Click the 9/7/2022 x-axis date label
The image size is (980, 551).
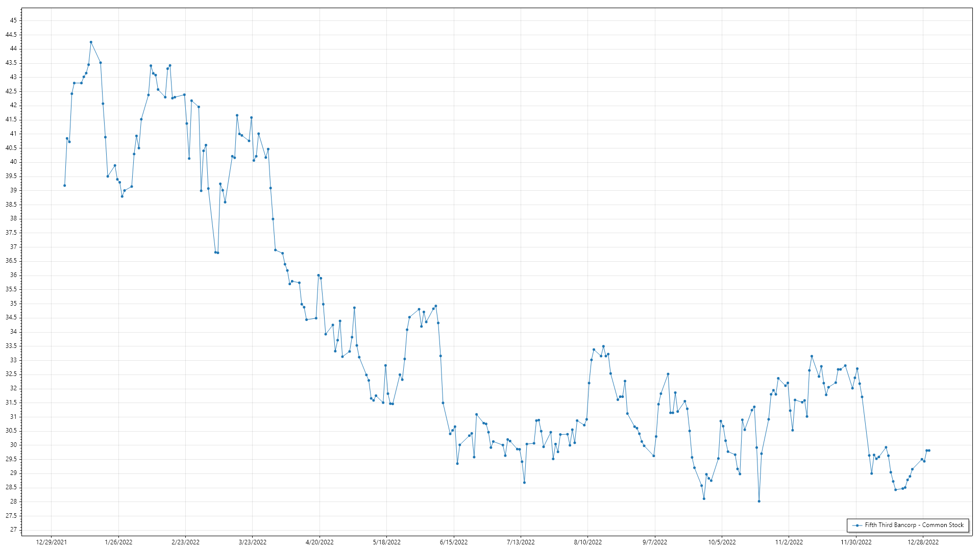click(655, 542)
